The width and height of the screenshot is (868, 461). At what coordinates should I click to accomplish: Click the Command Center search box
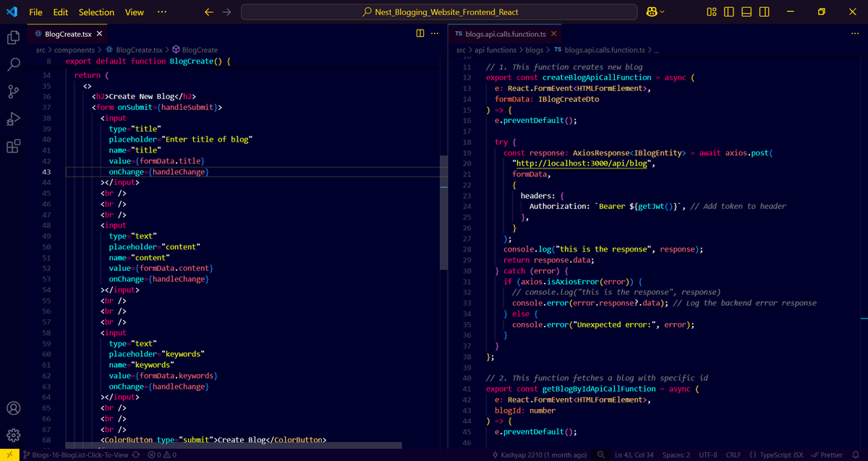[x=439, y=12]
